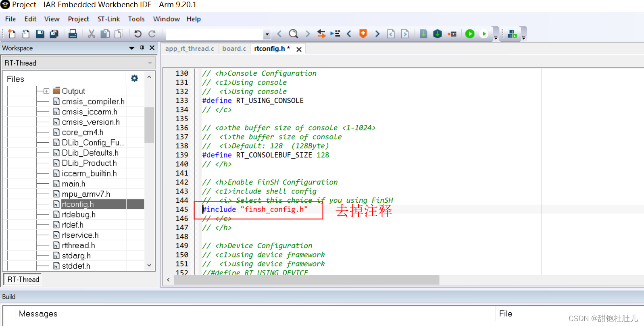Click the Copy toolbar icon
Viewport: 644px width, 326px height.
pyautogui.click(x=105, y=34)
